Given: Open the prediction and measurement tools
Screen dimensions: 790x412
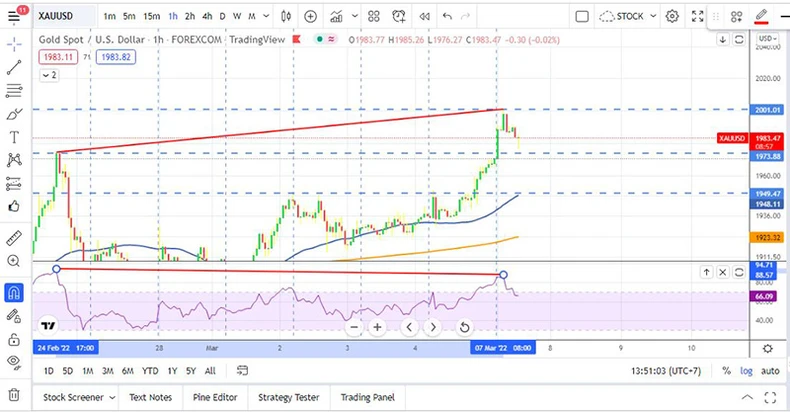Looking at the screenshot, I should coord(14,183).
